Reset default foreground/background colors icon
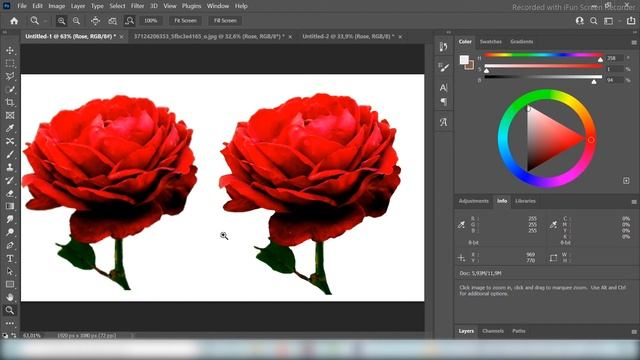Image resolution: width=640 pixels, height=360 pixels. [x=5, y=336]
